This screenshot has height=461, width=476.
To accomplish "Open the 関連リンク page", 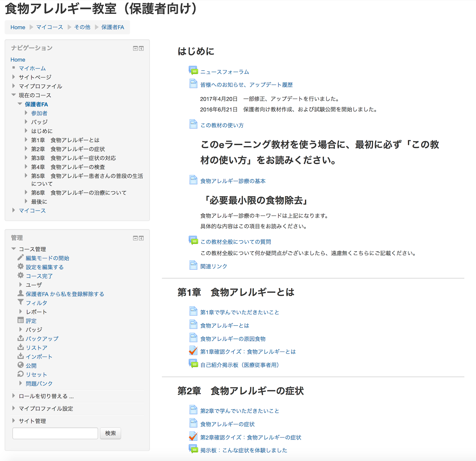I will tap(214, 267).
